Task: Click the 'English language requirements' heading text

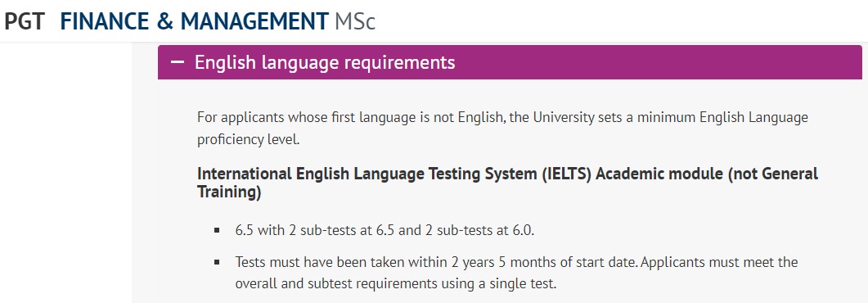Action: pos(325,62)
